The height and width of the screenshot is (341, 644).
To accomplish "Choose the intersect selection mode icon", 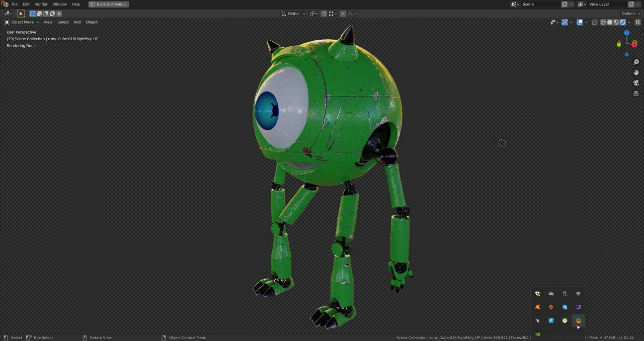I will [x=59, y=14].
